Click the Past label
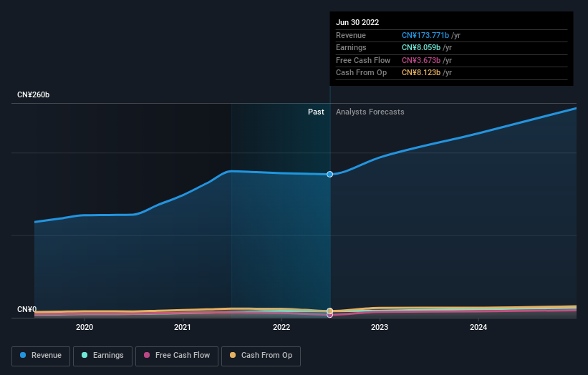 316,112
